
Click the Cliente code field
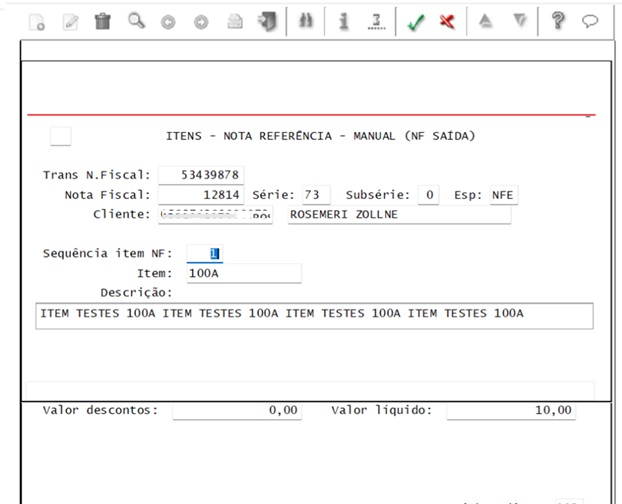[x=215, y=215]
